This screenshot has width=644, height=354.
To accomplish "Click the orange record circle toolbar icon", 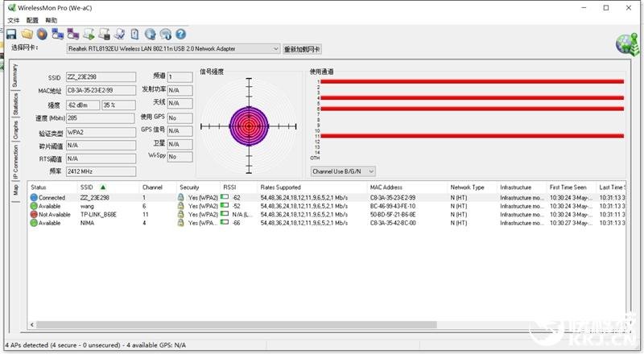I will 42,34.
